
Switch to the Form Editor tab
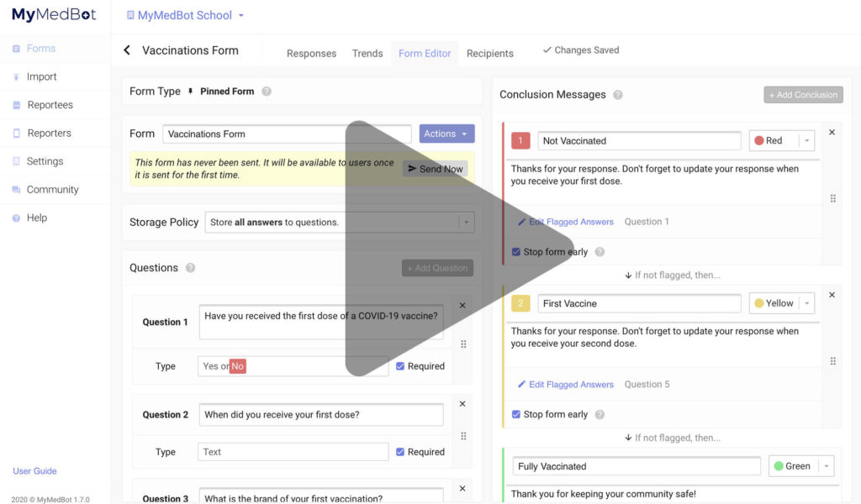[x=425, y=53]
